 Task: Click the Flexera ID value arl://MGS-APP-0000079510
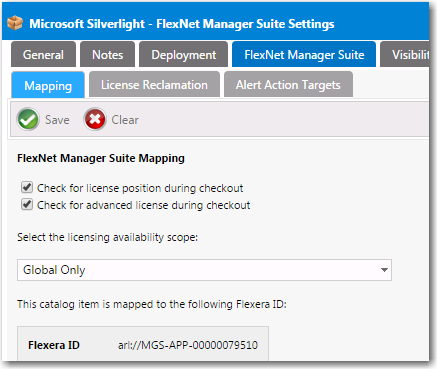point(188,345)
